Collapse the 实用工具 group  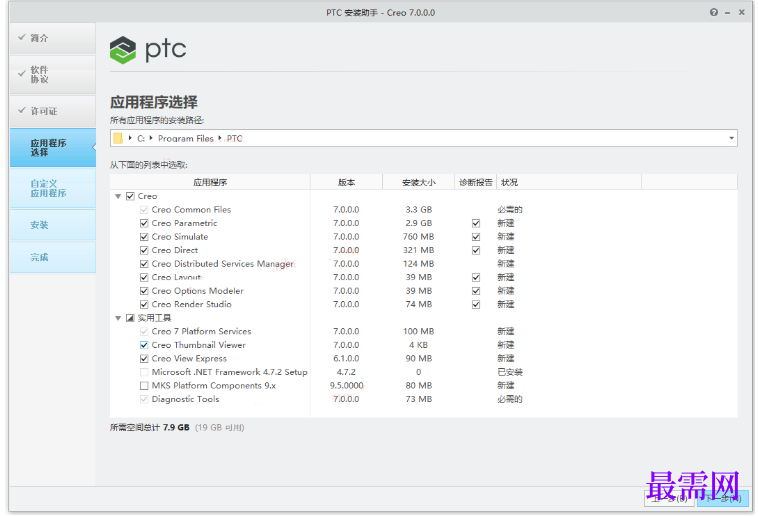coord(118,318)
